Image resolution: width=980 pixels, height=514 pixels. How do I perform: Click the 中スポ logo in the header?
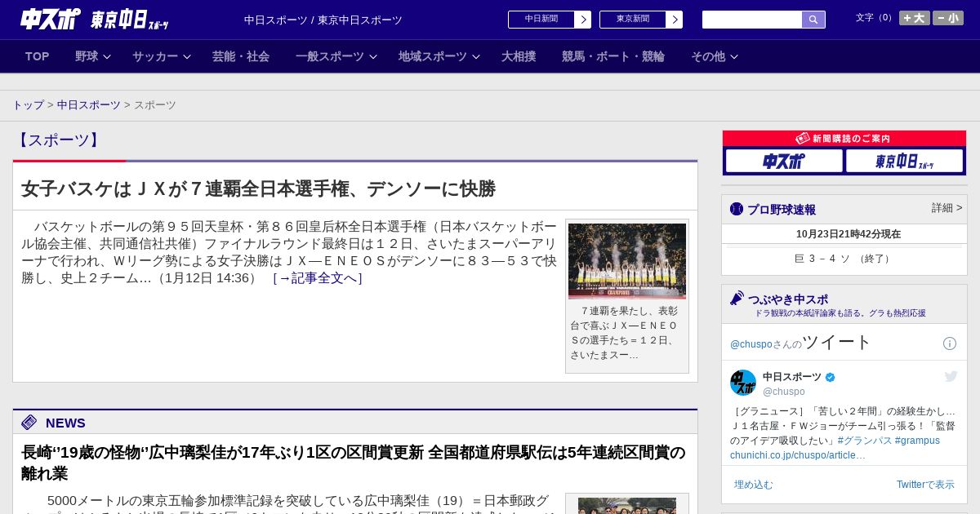click(51, 20)
